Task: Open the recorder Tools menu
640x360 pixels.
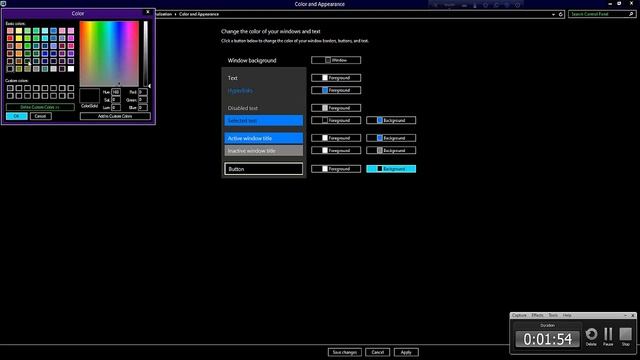Action: 553,315
